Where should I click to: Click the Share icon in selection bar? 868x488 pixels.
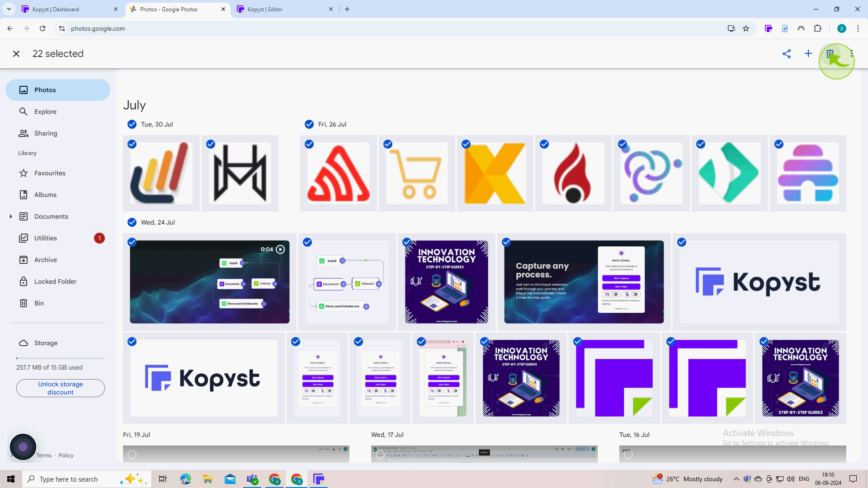click(x=787, y=54)
